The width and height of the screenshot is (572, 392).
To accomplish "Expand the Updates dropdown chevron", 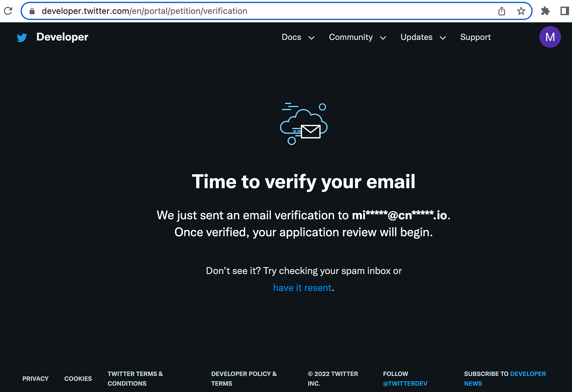I will point(442,38).
